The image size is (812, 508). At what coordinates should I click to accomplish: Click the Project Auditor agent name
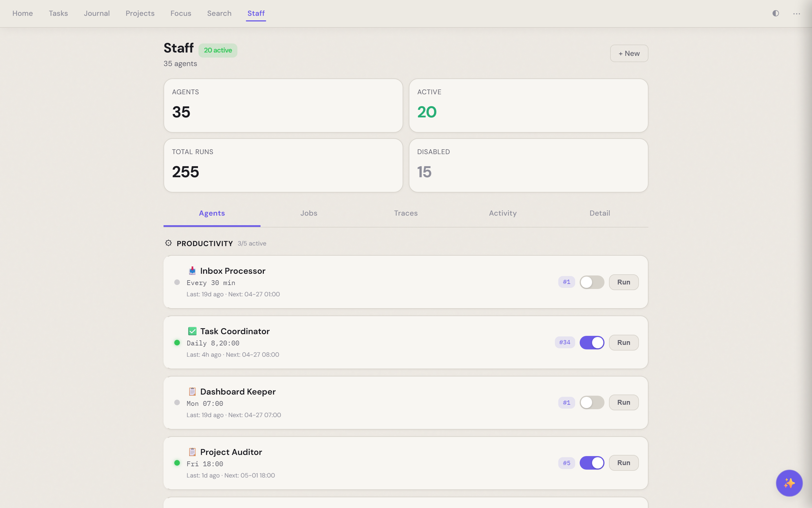point(231,452)
